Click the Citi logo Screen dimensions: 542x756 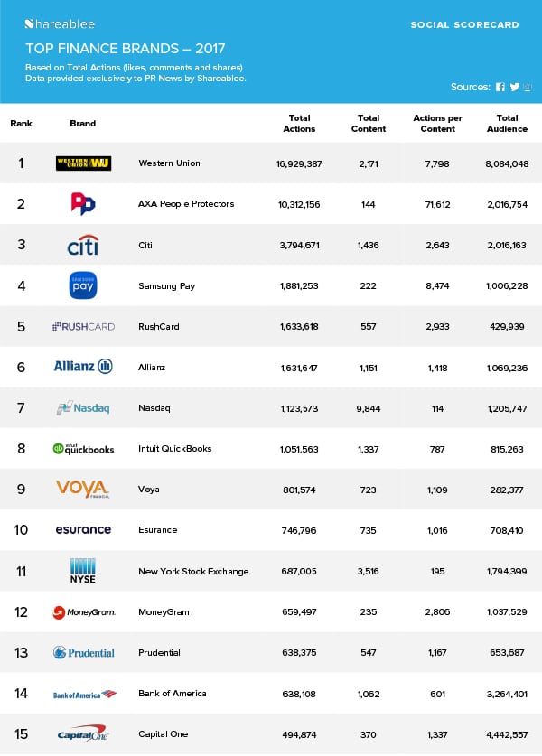83,245
